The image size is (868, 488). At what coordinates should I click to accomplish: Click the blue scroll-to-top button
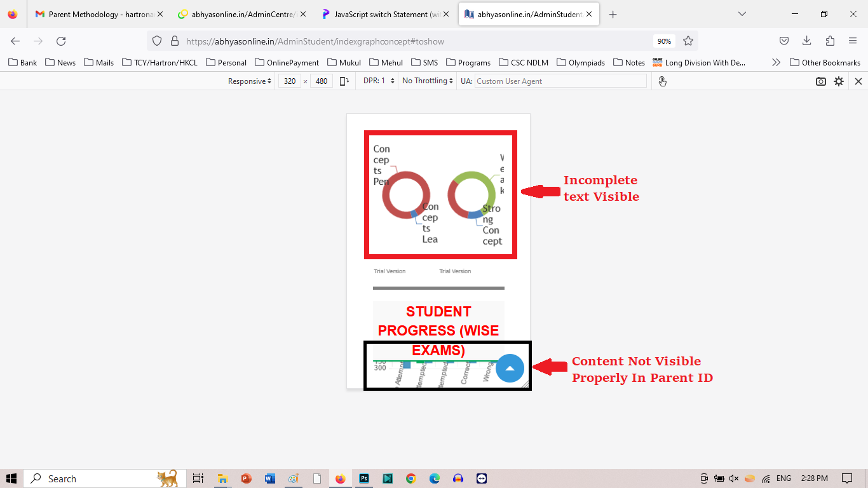coord(510,368)
